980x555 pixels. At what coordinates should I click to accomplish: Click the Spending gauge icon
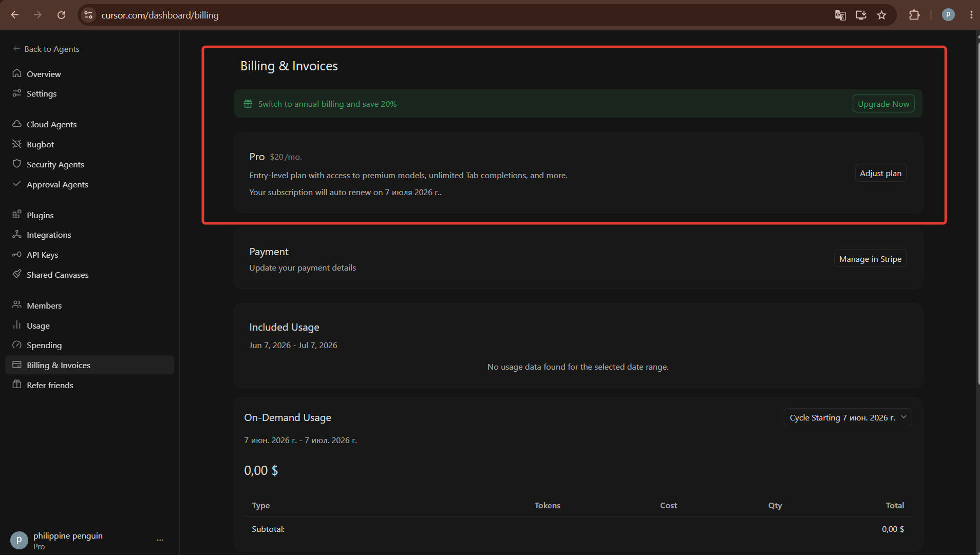click(x=17, y=345)
